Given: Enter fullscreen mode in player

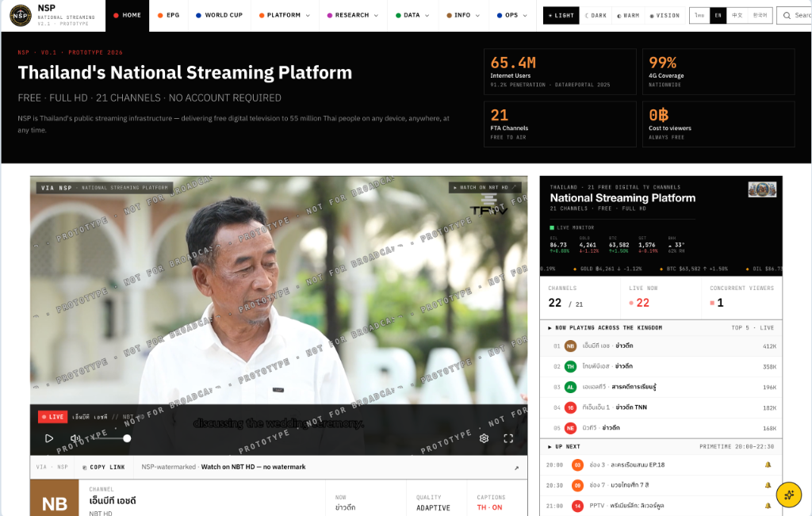Looking at the screenshot, I should (x=508, y=438).
